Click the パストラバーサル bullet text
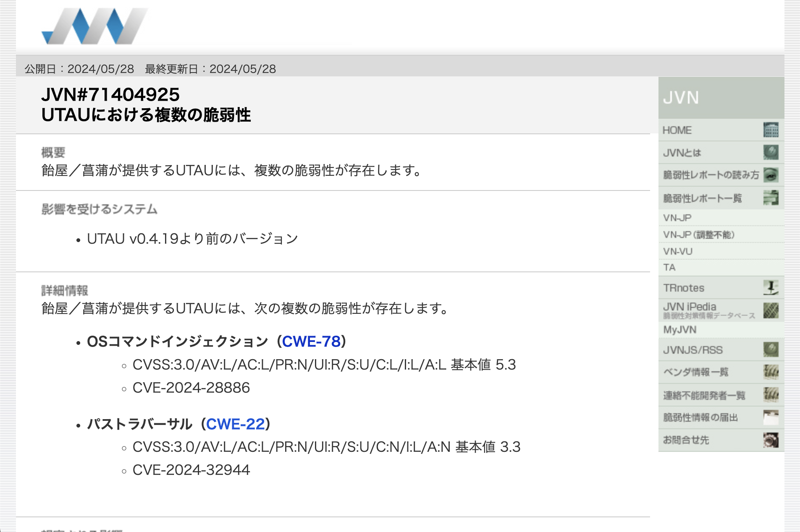 point(139,424)
